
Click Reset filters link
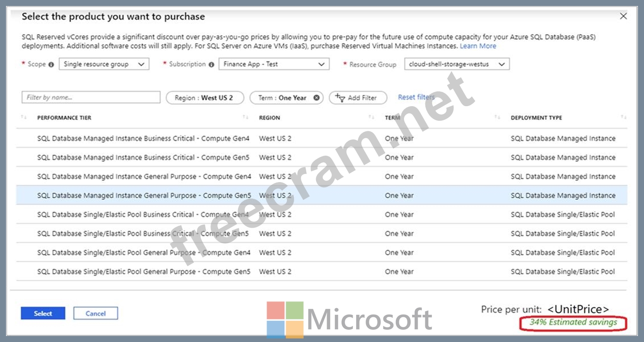click(x=416, y=97)
